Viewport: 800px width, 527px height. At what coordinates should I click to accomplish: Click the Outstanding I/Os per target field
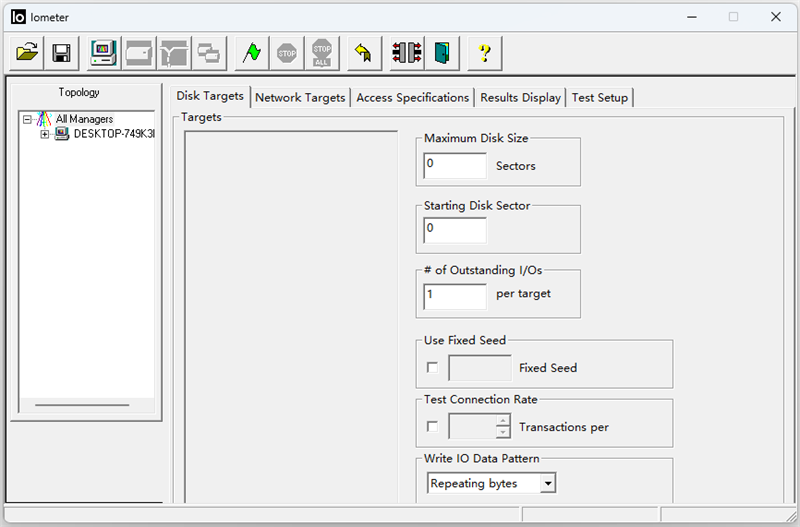click(455, 296)
